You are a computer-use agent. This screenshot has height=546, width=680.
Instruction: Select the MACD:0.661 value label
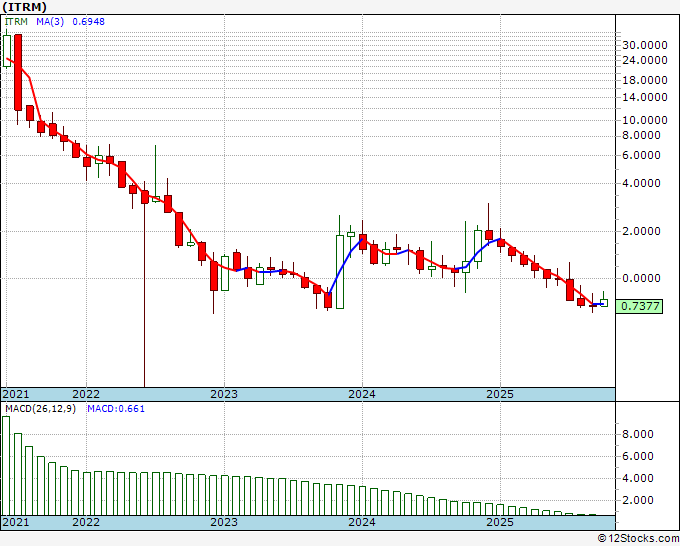coord(116,408)
